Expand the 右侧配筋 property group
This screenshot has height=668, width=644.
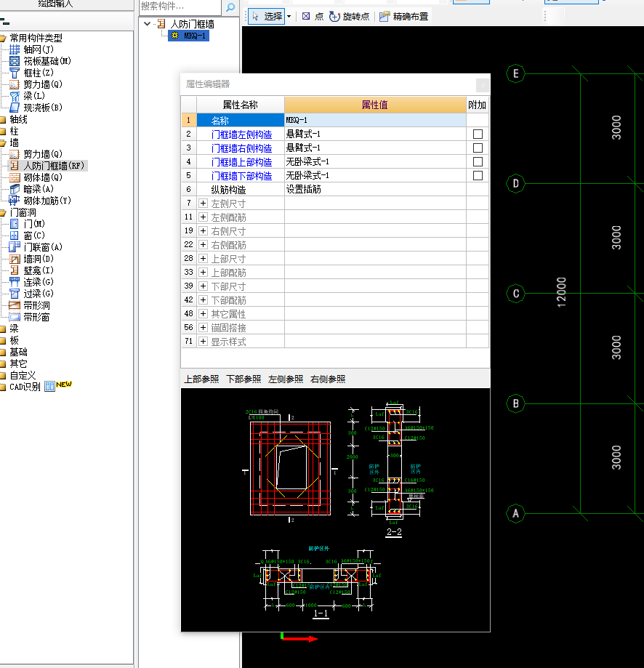(x=204, y=244)
